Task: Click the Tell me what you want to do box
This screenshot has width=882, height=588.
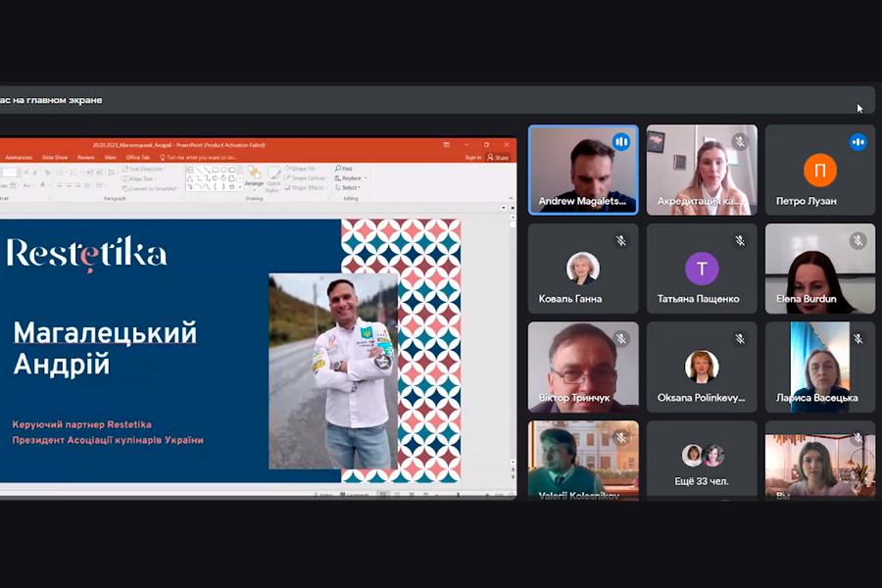Action: click(199, 158)
